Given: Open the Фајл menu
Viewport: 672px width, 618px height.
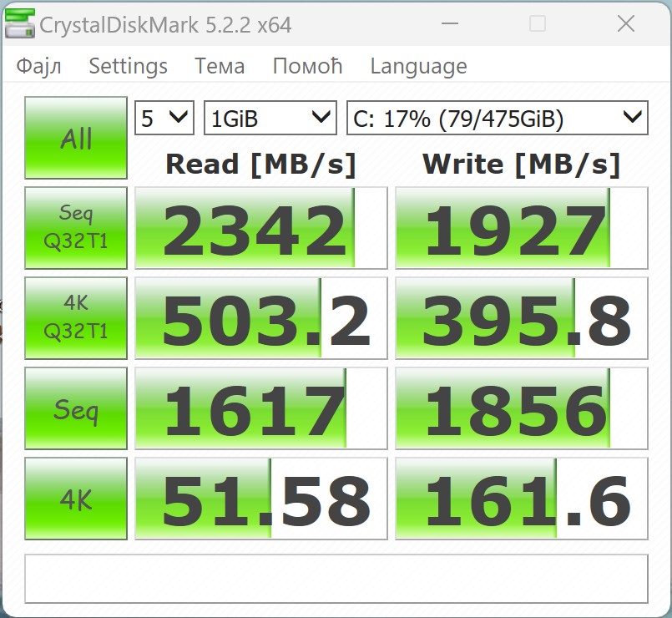Looking at the screenshot, I should pyautogui.click(x=39, y=66).
